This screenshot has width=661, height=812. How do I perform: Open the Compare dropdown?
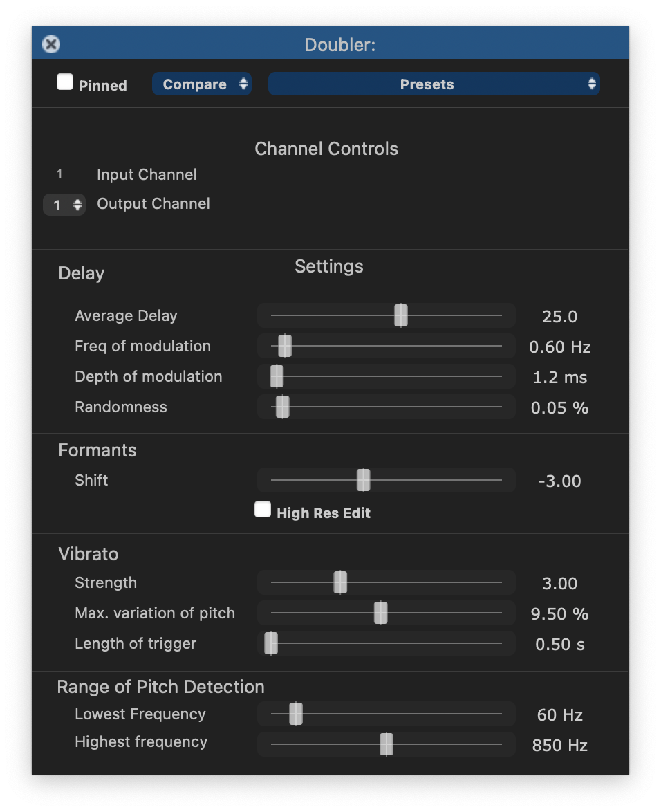[x=202, y=84]
